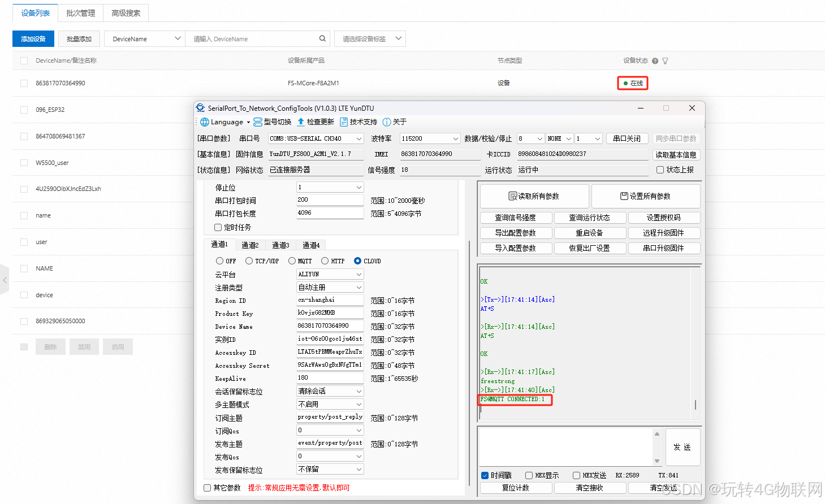The image size is (825, 504).
Task: Click the 恢复出厂设置 button
Action: click(x=590, y=248)
